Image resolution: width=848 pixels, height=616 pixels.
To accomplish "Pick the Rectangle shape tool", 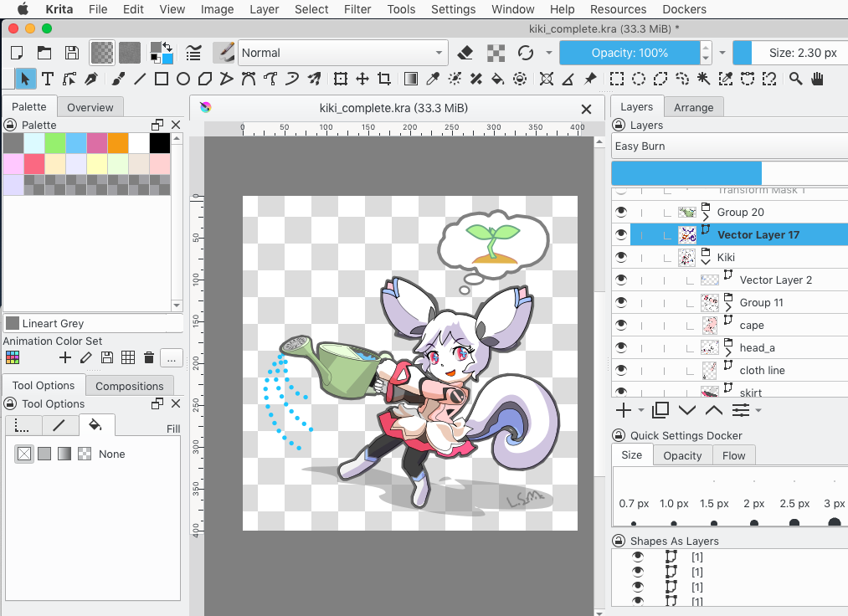I will tap(162, 79).
